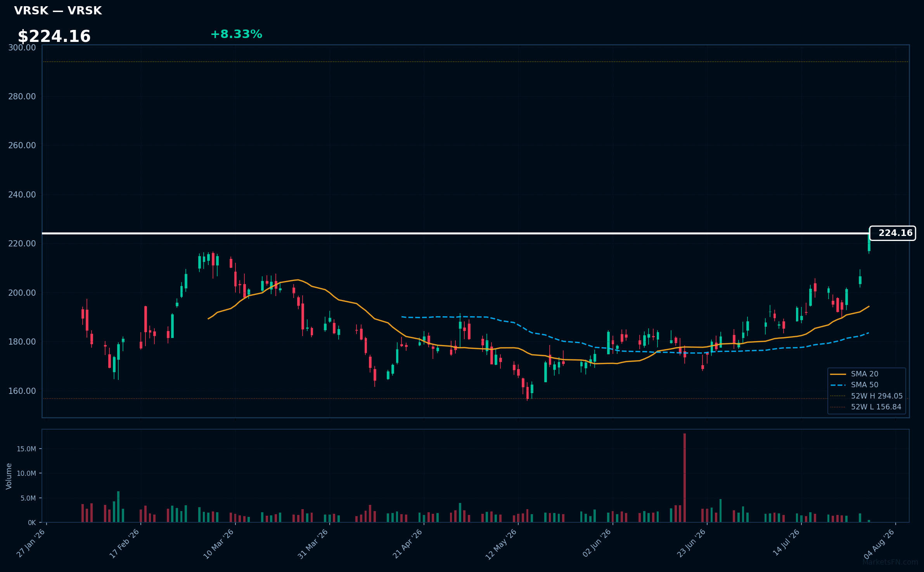Click the 200.00 price axis label
924x572 pixels.
(x=22, y=293)
